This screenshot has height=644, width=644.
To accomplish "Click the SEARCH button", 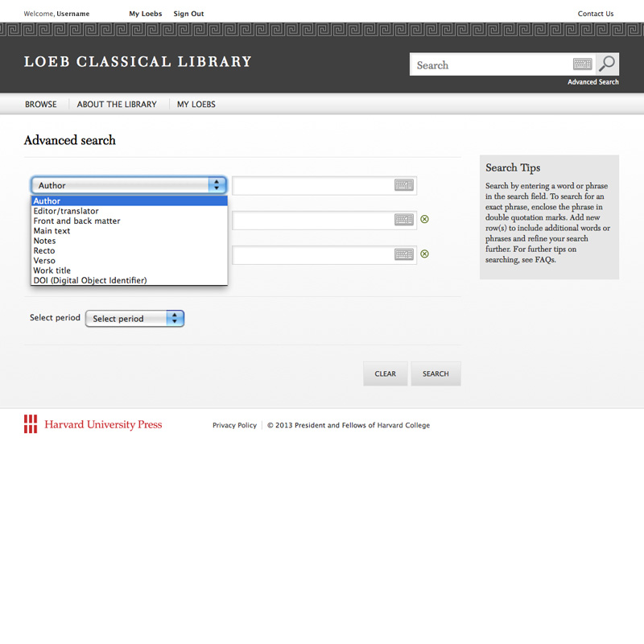I will point(436,374).
